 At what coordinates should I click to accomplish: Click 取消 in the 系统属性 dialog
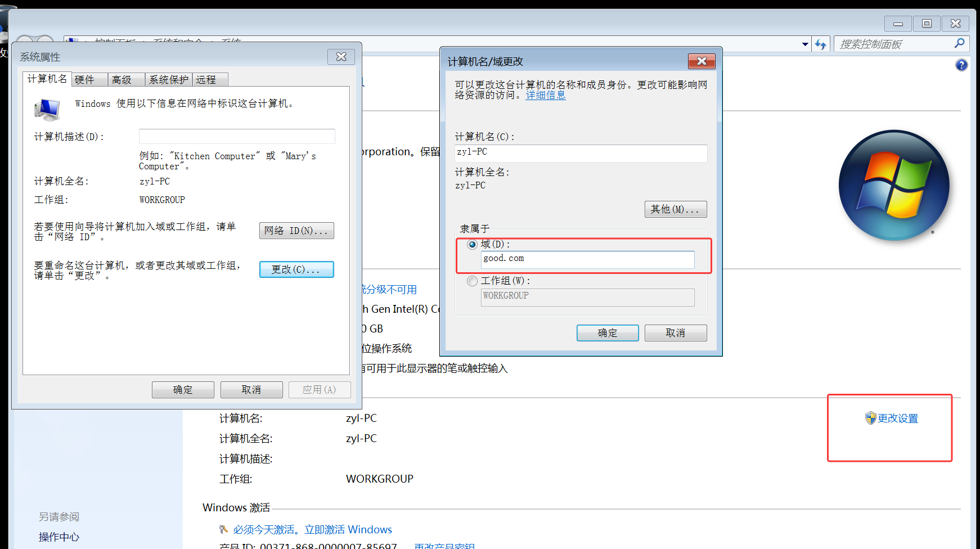click(251, 390)
